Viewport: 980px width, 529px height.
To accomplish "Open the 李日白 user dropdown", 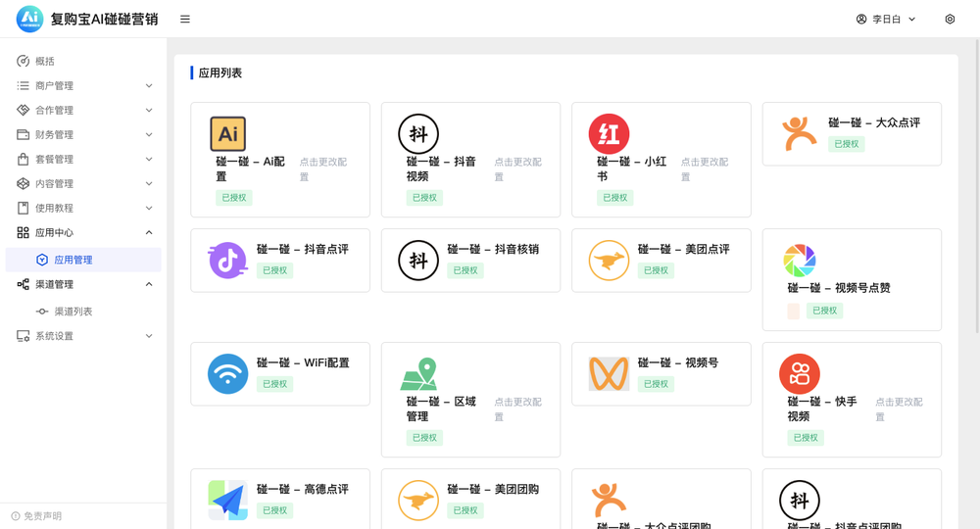I will click(x=886, y=19).
